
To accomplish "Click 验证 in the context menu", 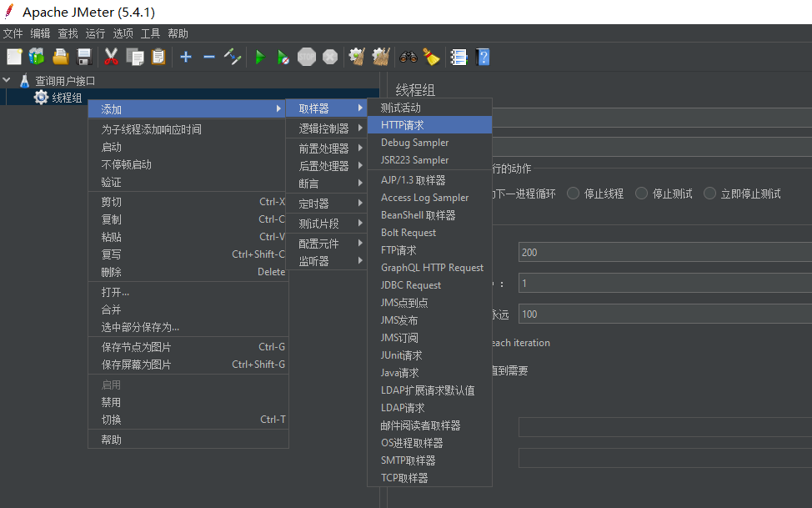I will (188, 183).
